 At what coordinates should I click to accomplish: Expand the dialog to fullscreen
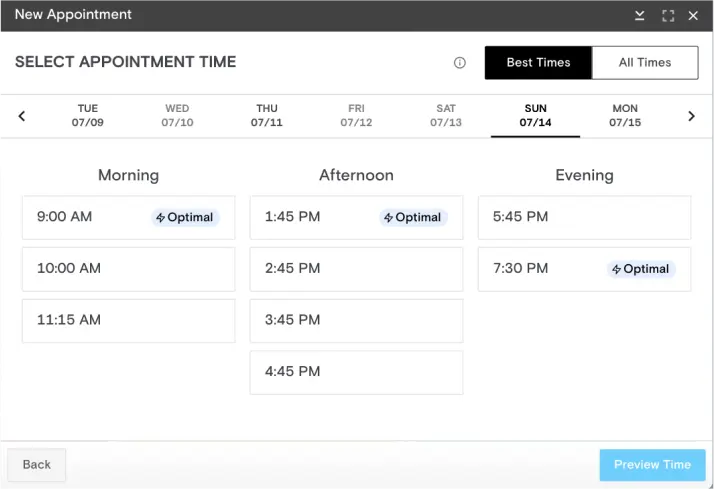[x=668, y=16]
